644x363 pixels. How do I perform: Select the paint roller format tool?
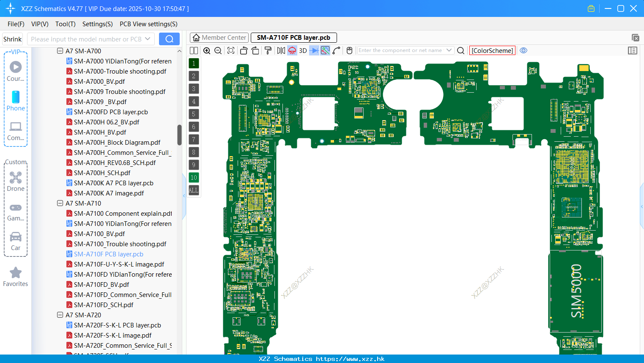pos(268,50)
